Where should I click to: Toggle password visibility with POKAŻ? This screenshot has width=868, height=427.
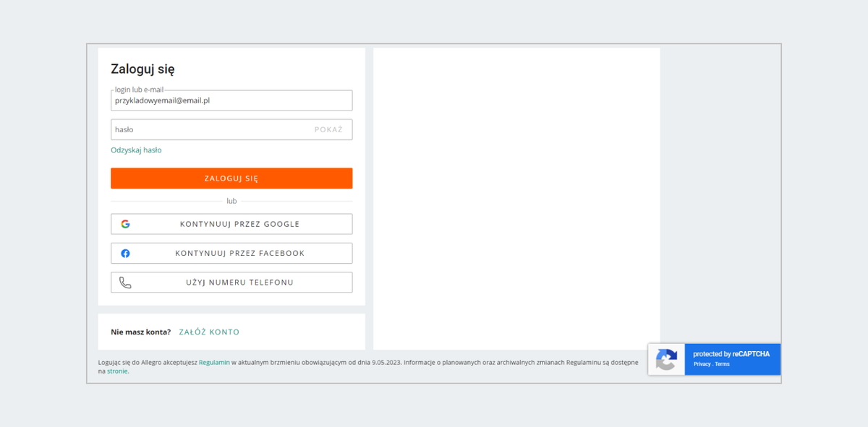click(328, 130)
